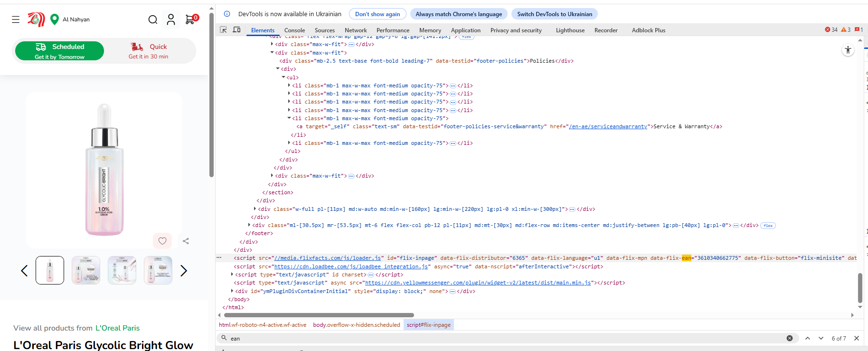Select the fourth product thumbnail

coord(158,270)
